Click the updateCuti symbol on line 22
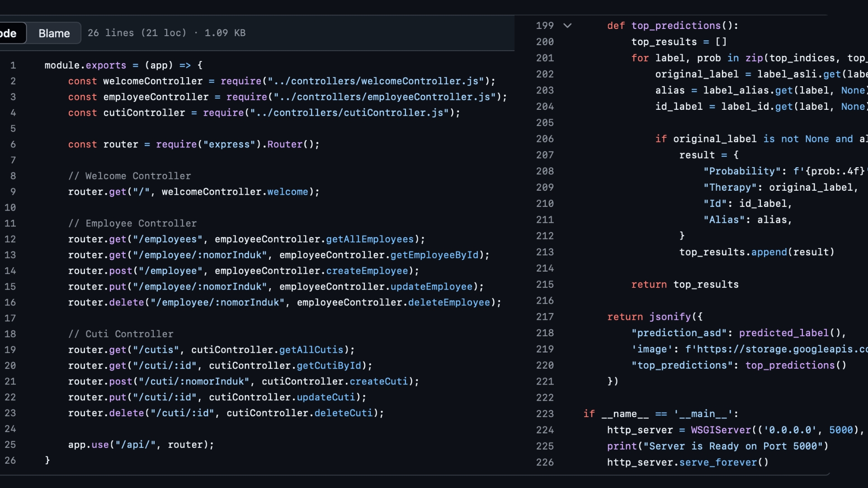Screen dimensions: 868x488 tap(326, 397)
